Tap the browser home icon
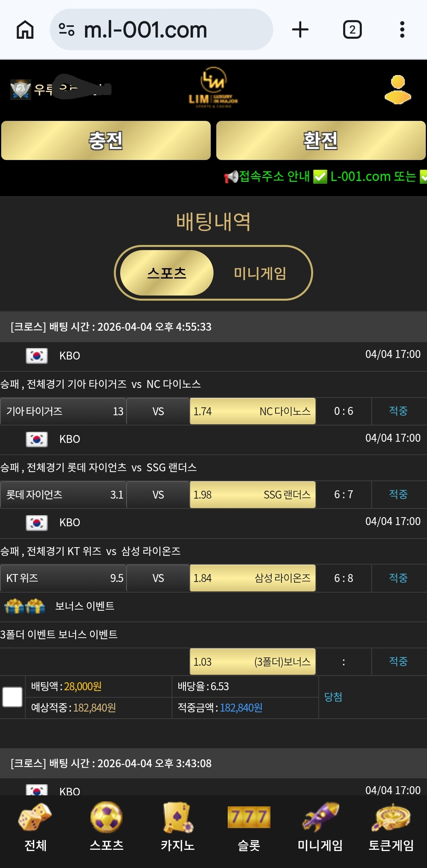This screenshot has width=427, height=868. point(25,30)
